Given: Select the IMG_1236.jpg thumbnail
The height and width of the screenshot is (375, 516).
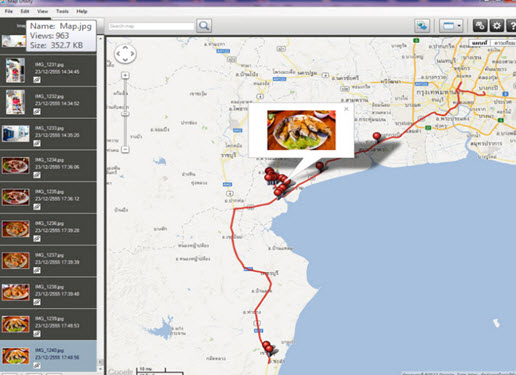Looking at the screenshot, I should click(x=16, y=229).
